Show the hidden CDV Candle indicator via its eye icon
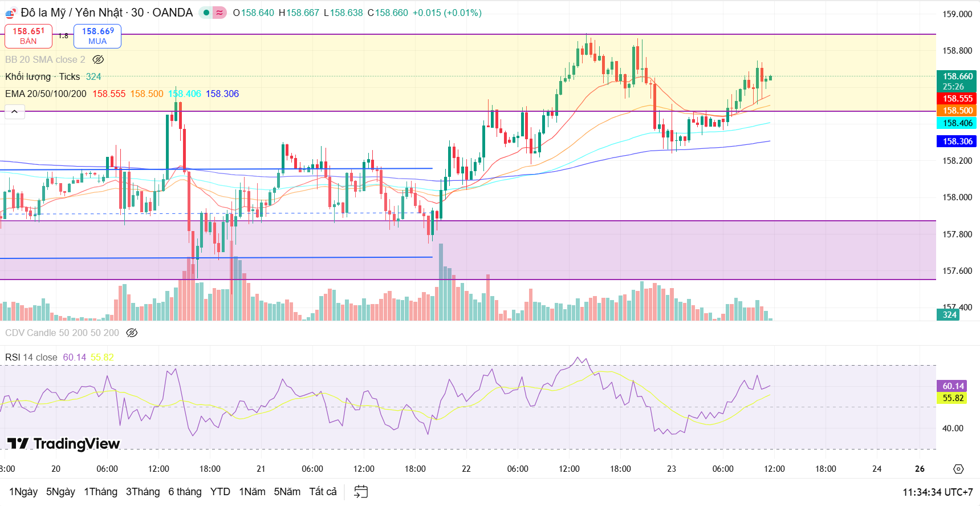The image size is (980, 506). click(132, 333)
